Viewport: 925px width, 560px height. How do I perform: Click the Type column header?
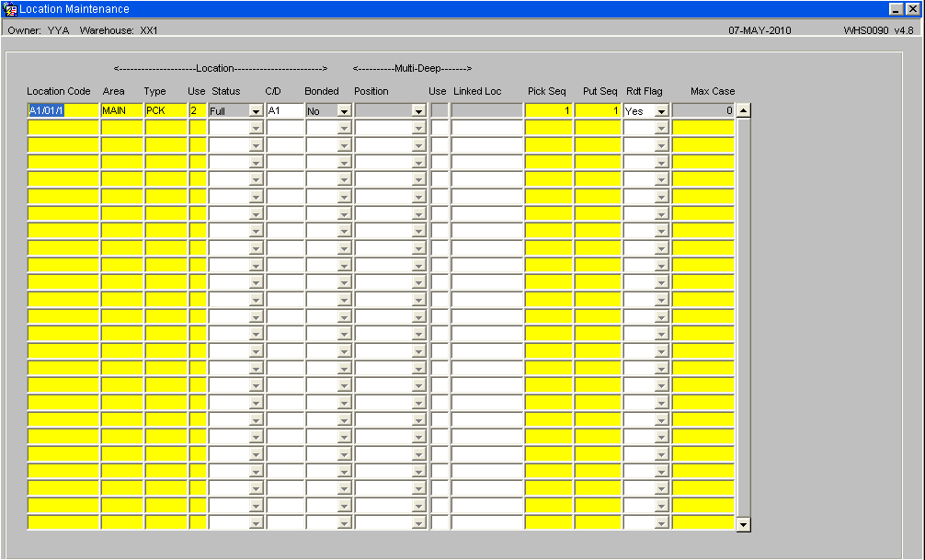154,91
